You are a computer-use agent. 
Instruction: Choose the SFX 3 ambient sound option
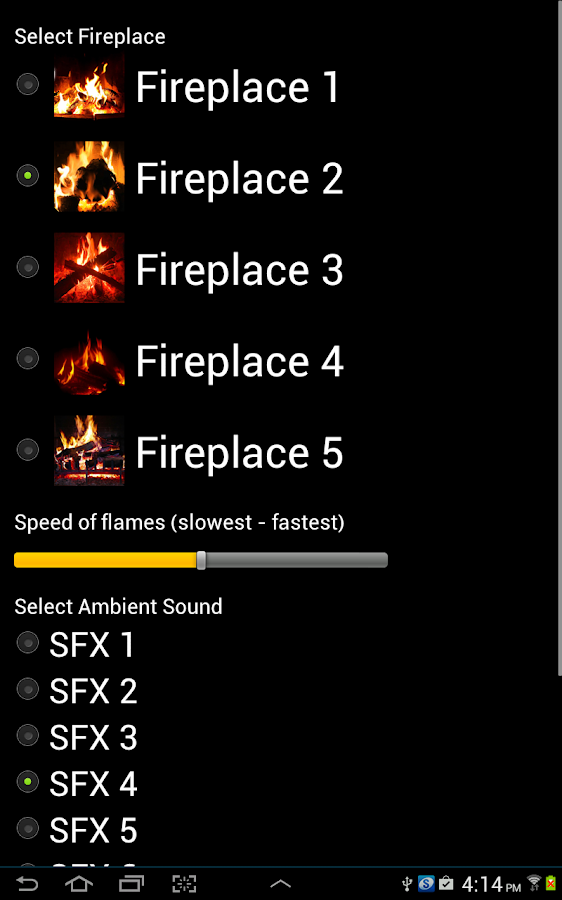click(x=77, y=737)
